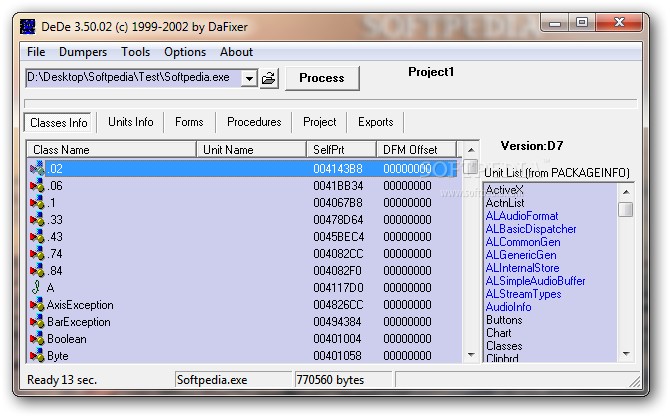Screen dimensions: 670x417
Task: Switch to the Classes Info tab
Action: [x=59, y=123]
